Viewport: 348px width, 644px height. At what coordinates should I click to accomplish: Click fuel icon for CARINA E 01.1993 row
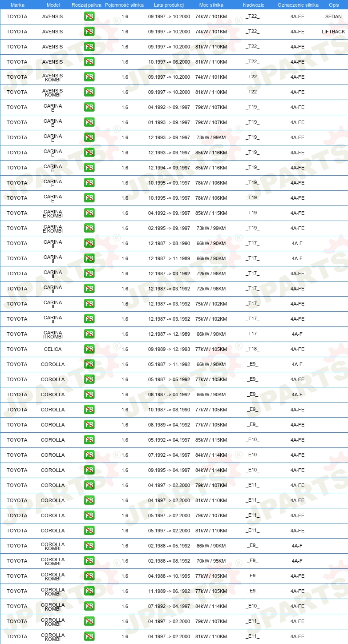click(89, 122)
